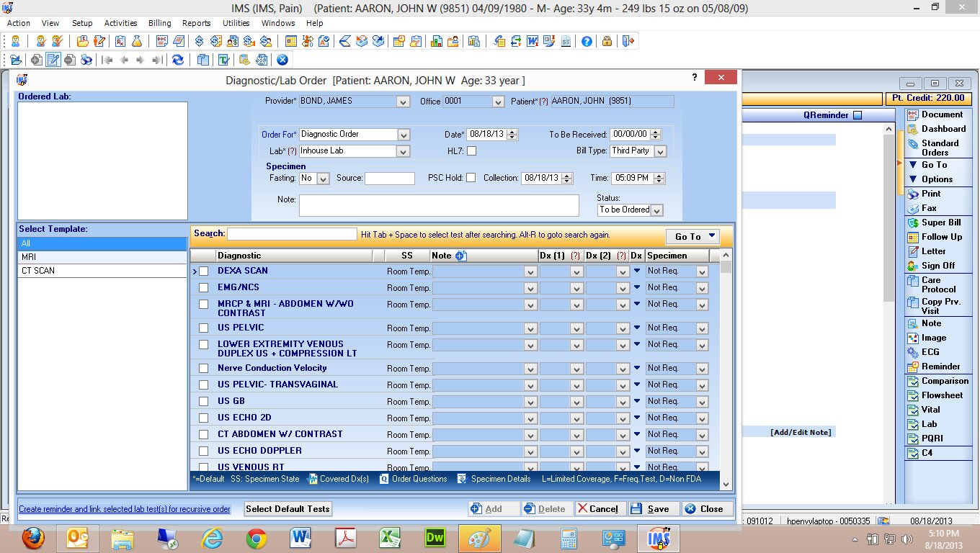Screen dimensions: 980x553
Task: Click the help icon in main toolbar
Action: [587, 42]
